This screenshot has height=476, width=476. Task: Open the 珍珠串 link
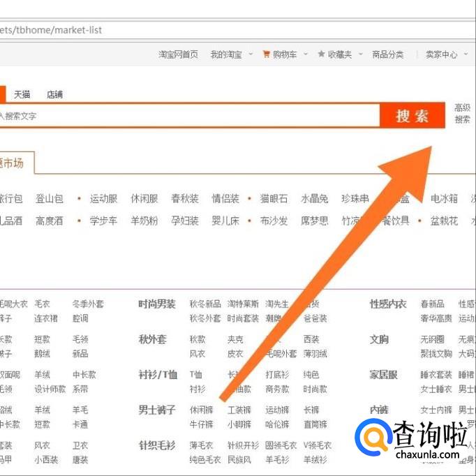click(x=355, y=198)
